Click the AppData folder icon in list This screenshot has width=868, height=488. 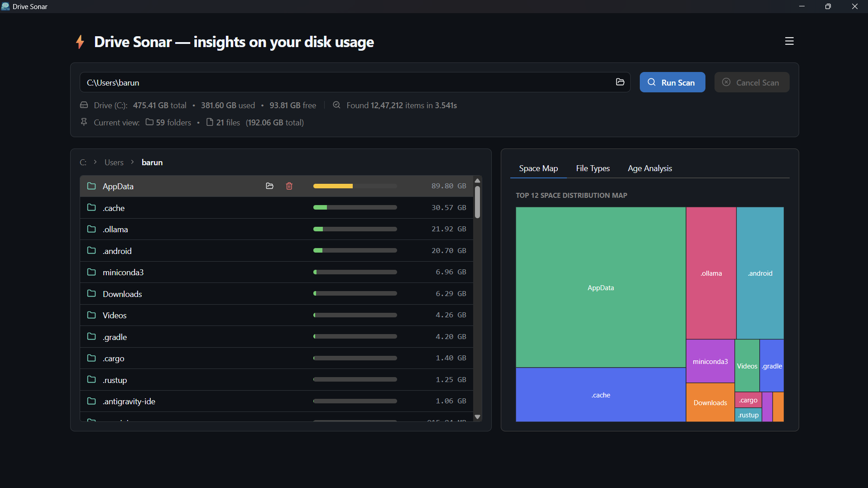click(91, 186)
